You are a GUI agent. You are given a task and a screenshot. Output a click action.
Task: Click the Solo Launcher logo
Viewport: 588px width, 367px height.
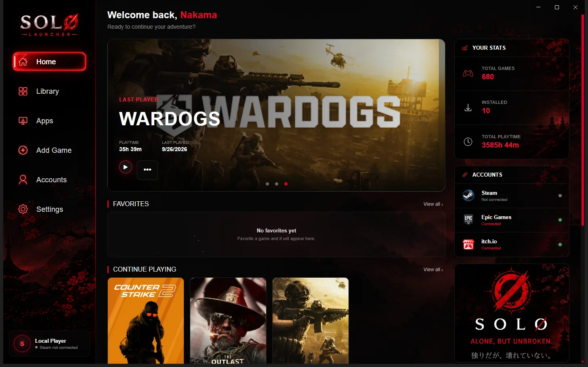[49, 25]
